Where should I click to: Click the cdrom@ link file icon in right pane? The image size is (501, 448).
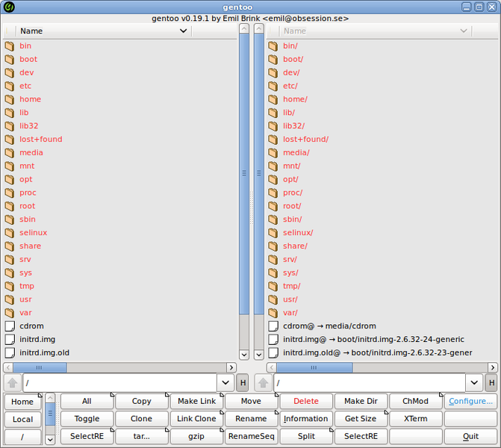click(x=273, y=326)
